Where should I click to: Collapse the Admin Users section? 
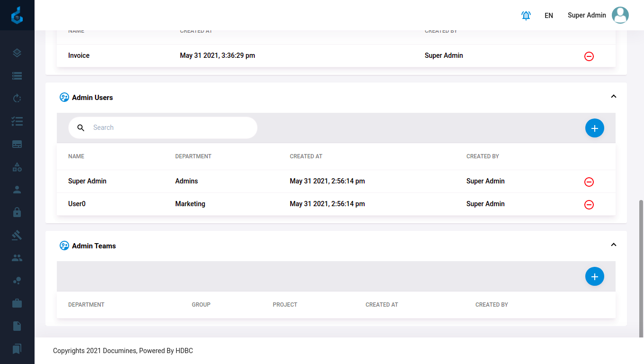click(613, 97)
